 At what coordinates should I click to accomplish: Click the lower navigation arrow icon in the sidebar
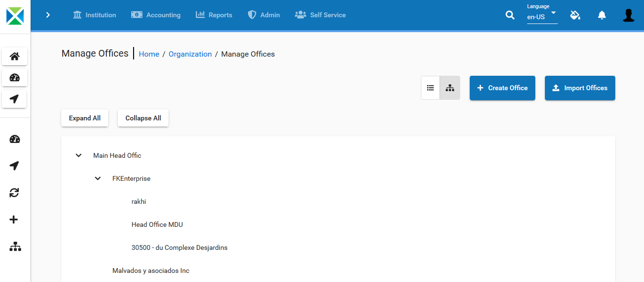pos(15,166)
